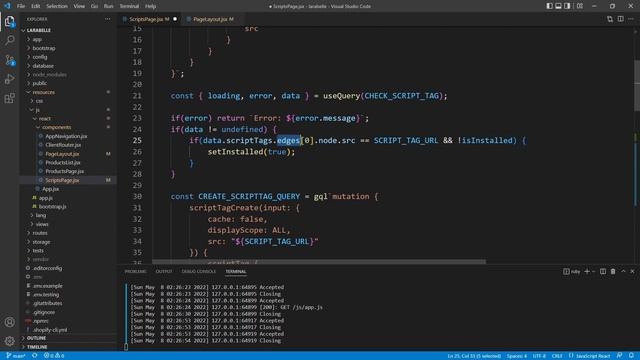
Task: Expand the bootstrap folder
Action: coord(44,48)
